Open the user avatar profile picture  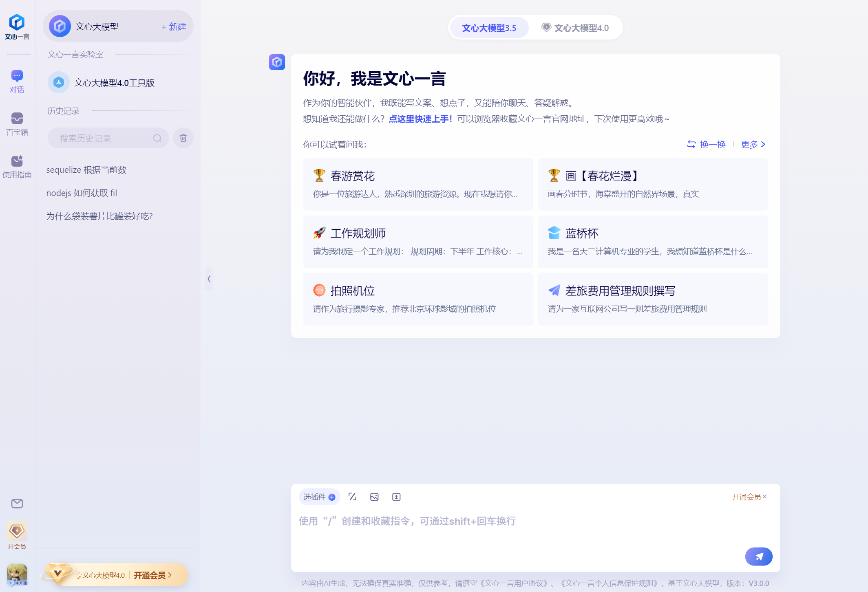(17, 575)
